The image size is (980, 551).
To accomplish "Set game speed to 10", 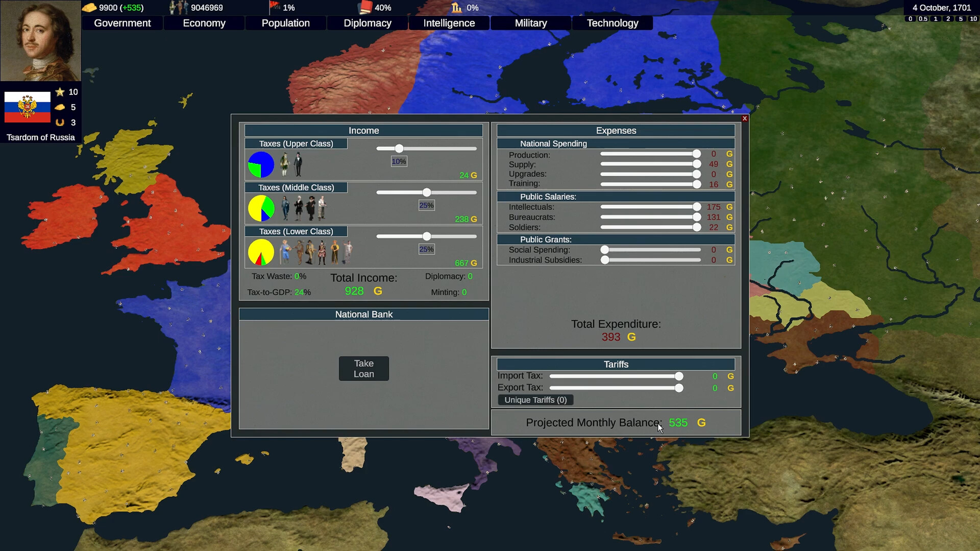I will tap(973, 19).
